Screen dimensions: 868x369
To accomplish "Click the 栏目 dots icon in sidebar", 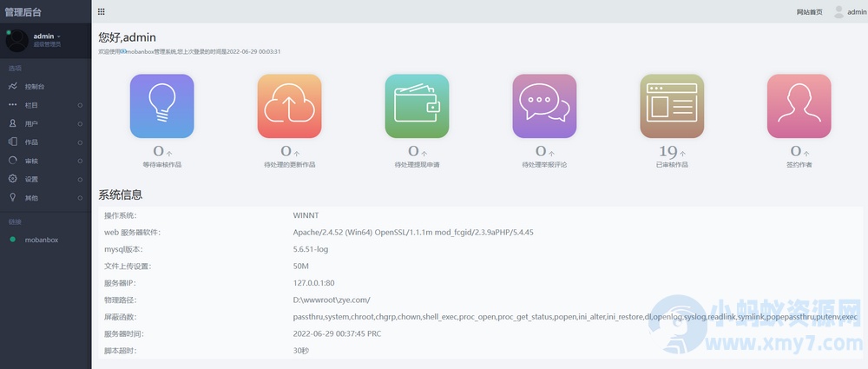I will click(x=13, y=105).
